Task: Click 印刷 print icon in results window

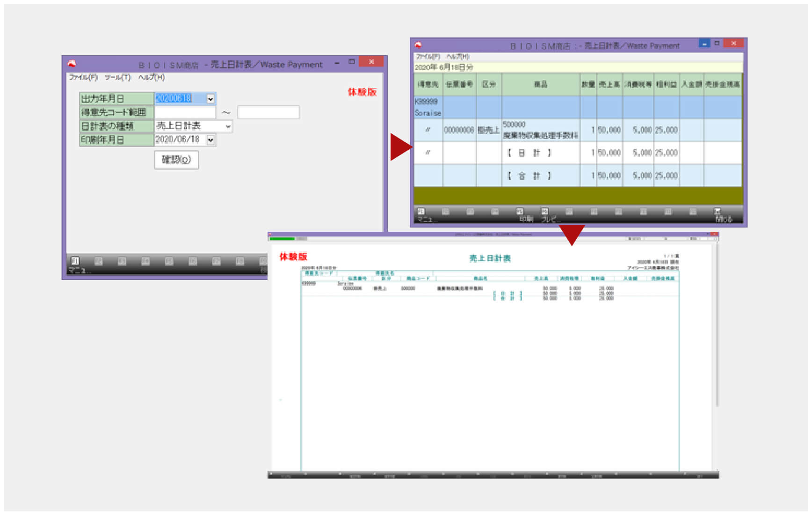Action: click(520, 212)
